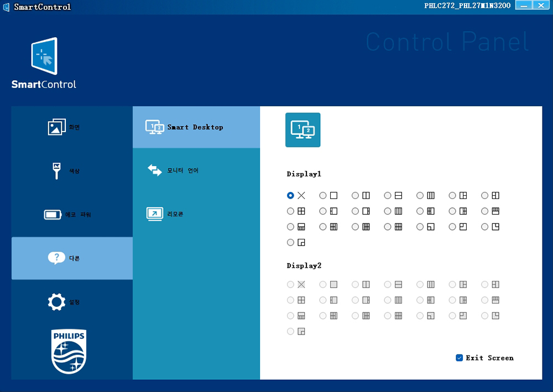The height and width of the screenshot is (392, 553).
Task: Open the 화면 picture section icon
Action: [56, 127]
